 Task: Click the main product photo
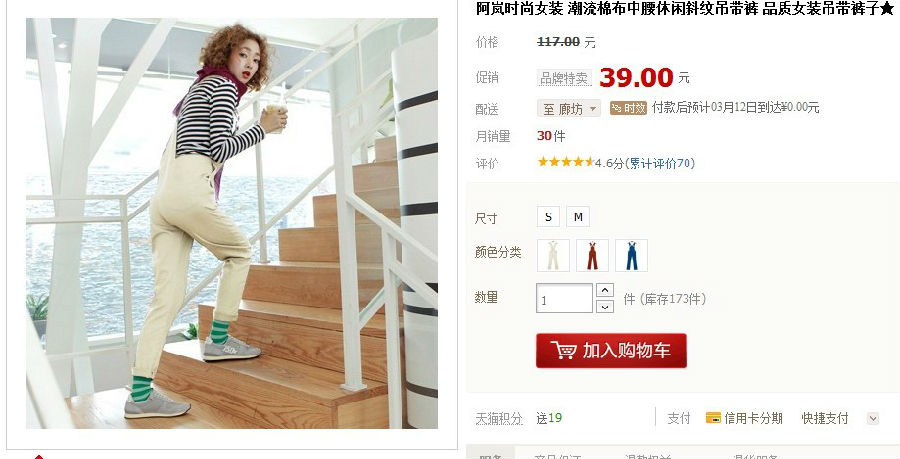point(232,223)
